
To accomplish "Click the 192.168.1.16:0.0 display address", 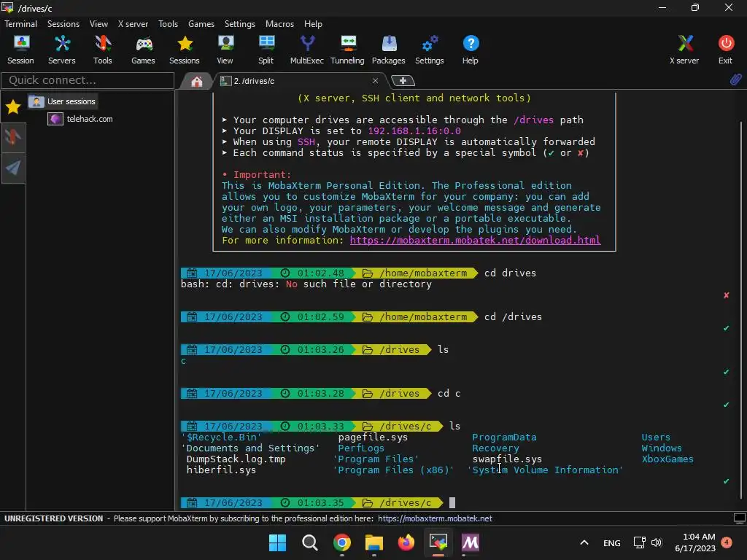I will (414, 131).
